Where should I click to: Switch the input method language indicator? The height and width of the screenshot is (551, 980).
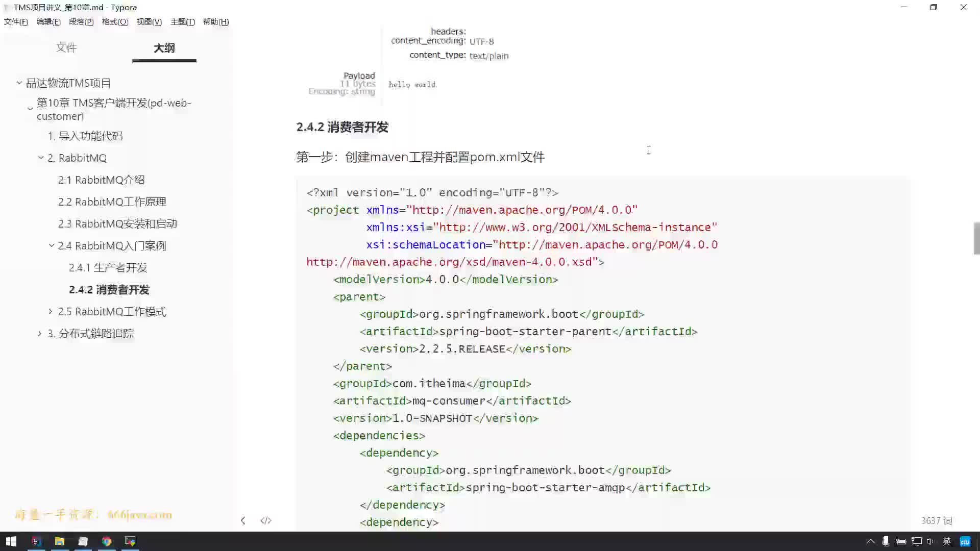tap(947, 541)
